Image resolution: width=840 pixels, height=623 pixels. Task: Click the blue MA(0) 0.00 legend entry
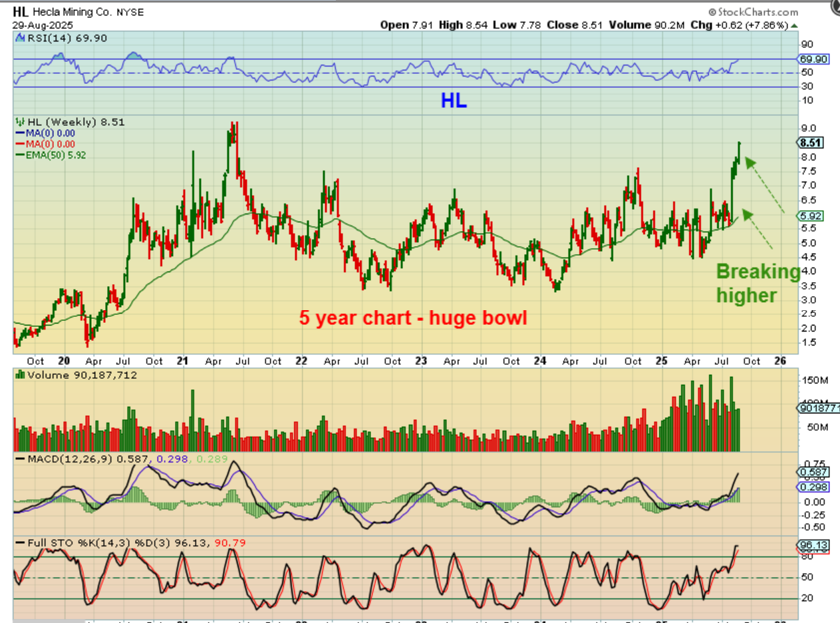point(45,133)
